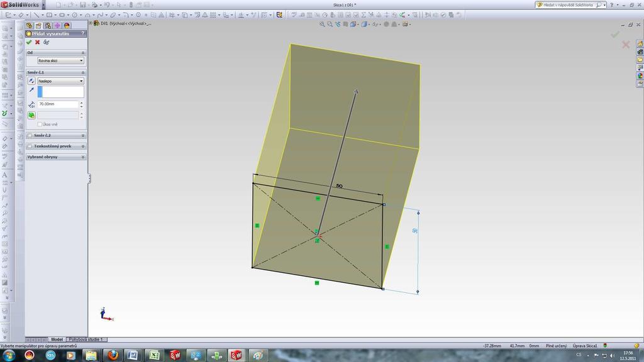The width and height of the screenshot is (644, 362).
Task: Open the SolidWorks menu flyout arrow
Action: click(43, 5)
